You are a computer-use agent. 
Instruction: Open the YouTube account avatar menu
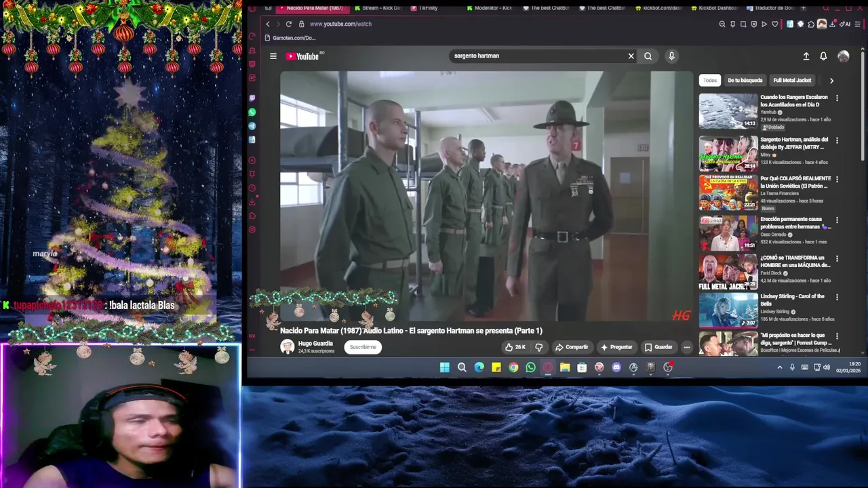(x=843, y=56)
